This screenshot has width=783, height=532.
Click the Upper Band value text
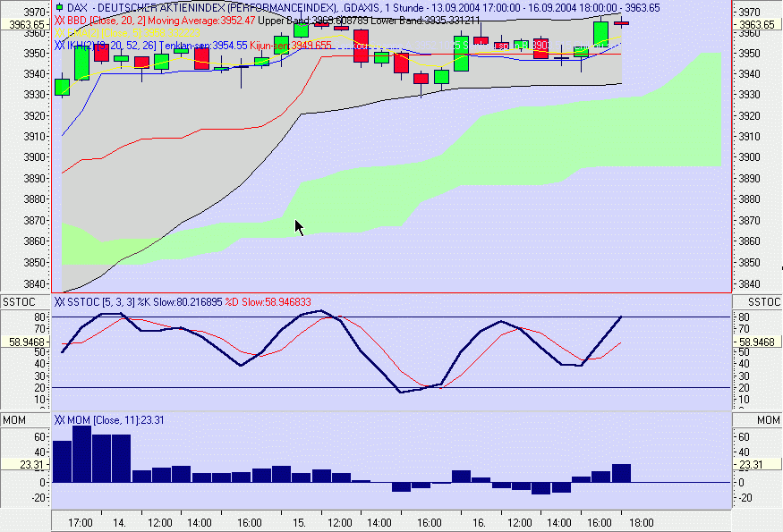point(314,21)
